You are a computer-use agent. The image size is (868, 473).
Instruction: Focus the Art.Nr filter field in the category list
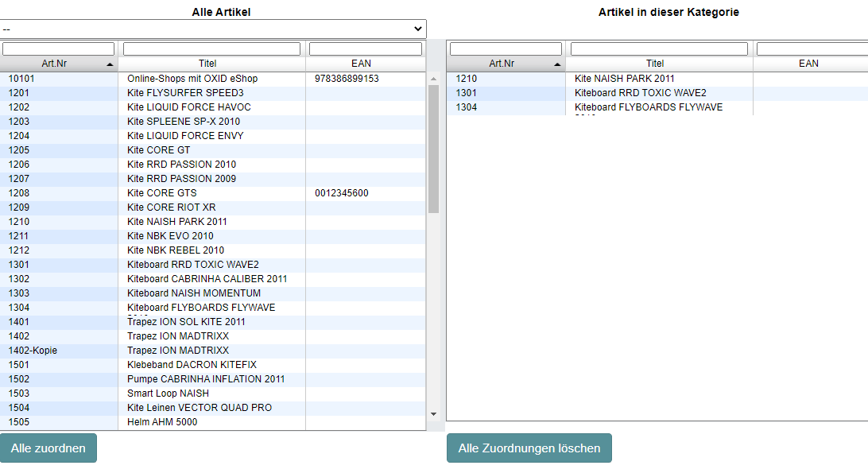506,48
